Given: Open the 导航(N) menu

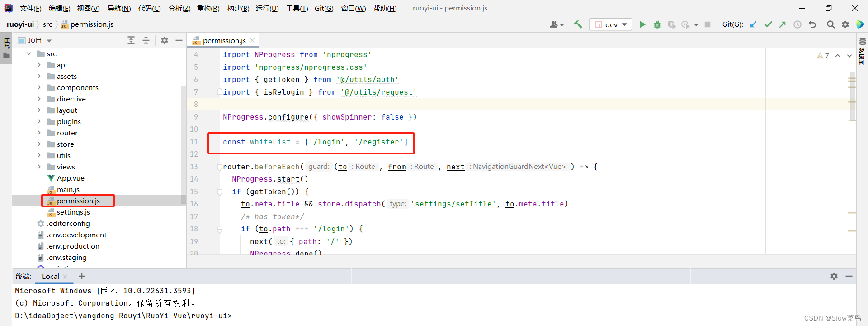Looking at the screenshot, I should click(x=119, y=8).
